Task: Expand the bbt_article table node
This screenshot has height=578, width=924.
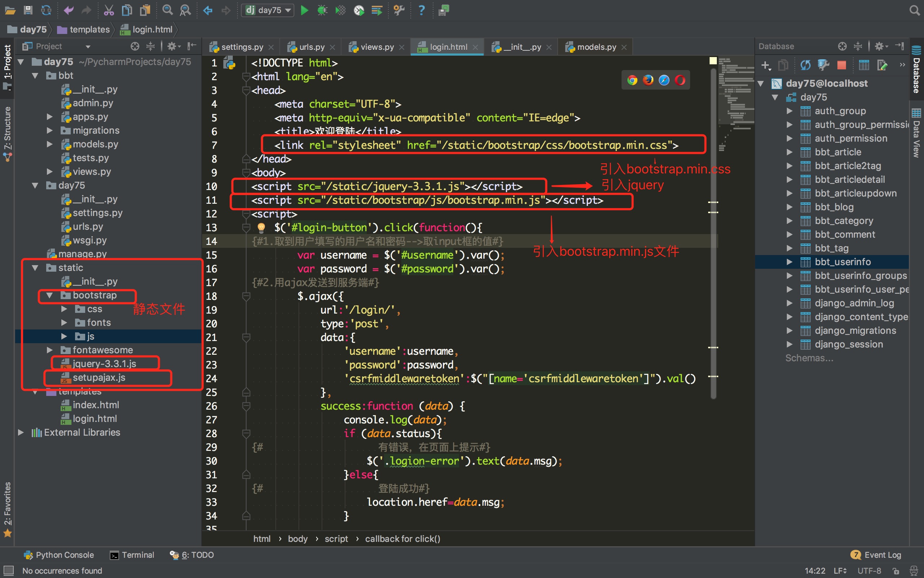Action: point(790,152)
